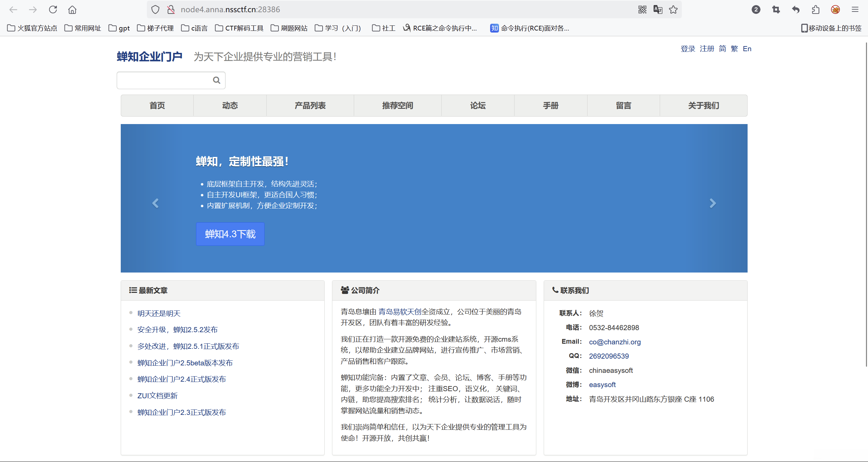Click the 蝉知4.3下载 button
This screenshot has width=868, height=462.
tap(230, 234)
